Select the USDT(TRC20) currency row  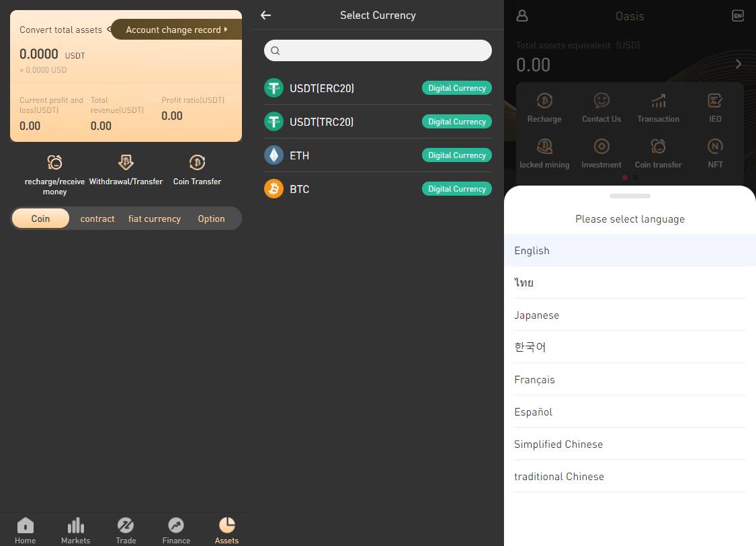coord(378,122)
